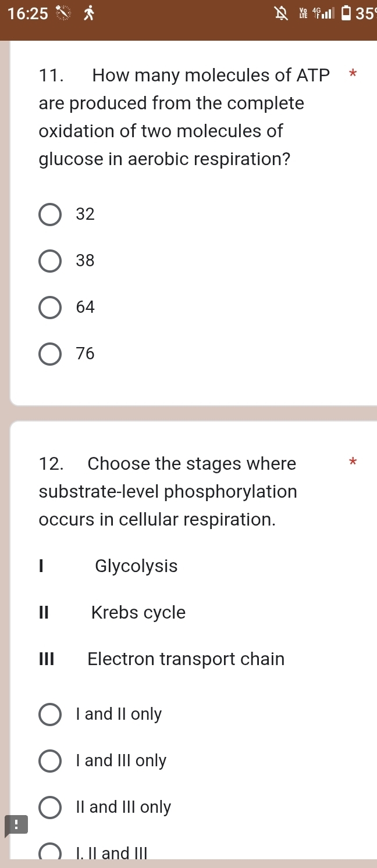
Task: Choose 'I and II only' for question 12
Action: click(50, 714)
